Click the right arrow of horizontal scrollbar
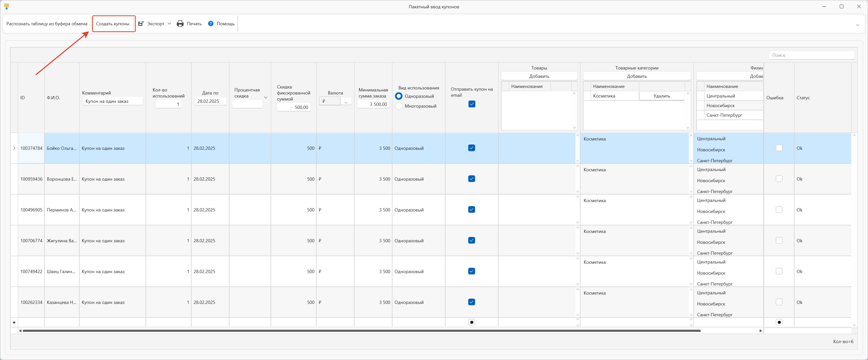 761,331
